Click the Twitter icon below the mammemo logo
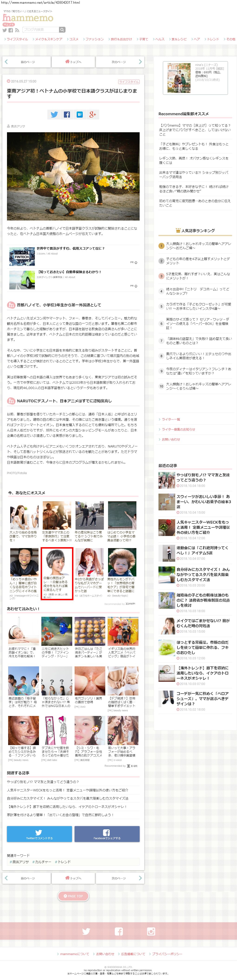This screenshot has width=237, height=980. (5, 30)
